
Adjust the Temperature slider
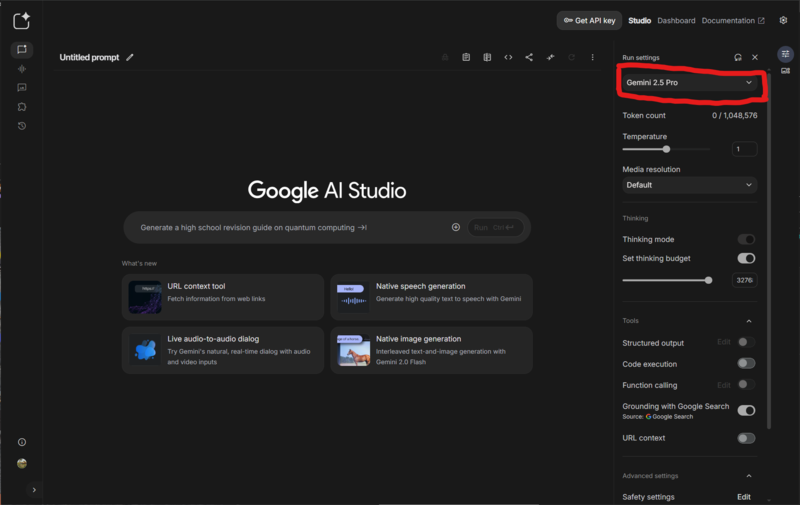pos(666,149)
